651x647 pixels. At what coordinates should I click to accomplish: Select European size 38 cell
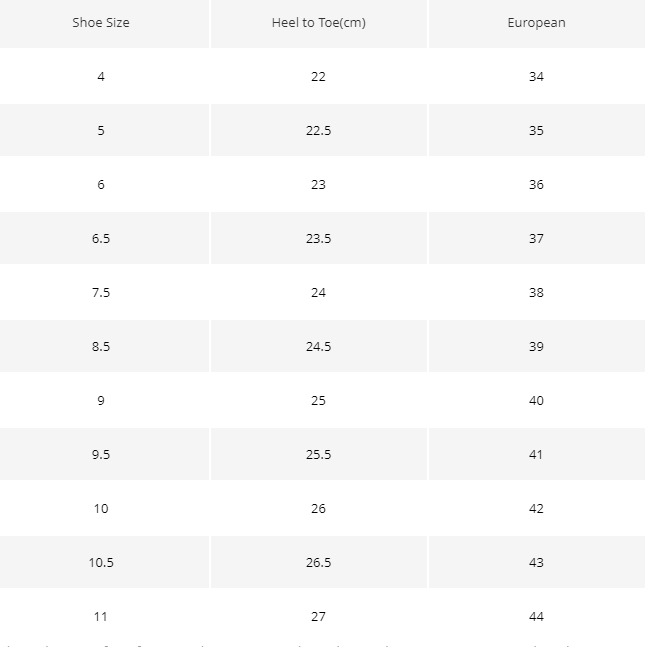(536, 292)
